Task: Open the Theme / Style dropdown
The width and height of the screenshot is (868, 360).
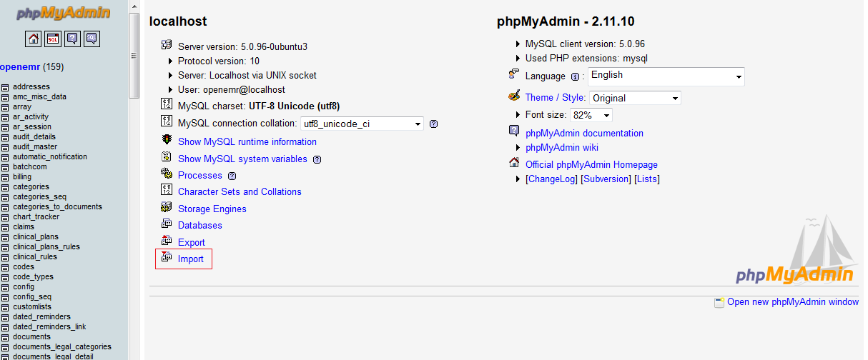Action: pyautogui.click(x=635, y=98)
